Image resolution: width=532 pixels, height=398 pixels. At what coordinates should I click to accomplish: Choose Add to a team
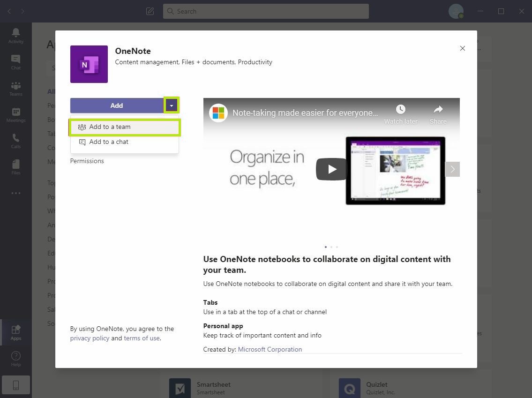(x=125, y=127)
